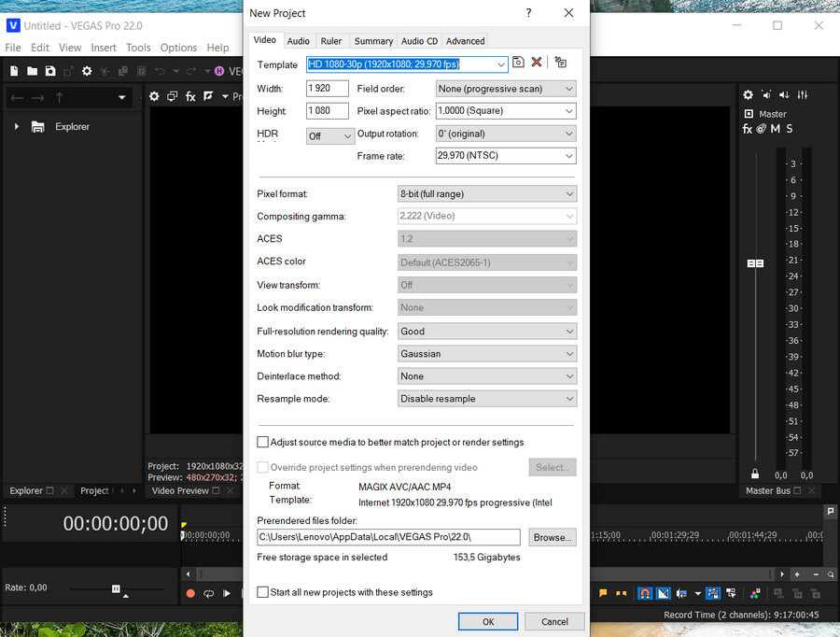Screen dimensions: 840x637
Task: Toggle the Master Solo S button
Action: click(789, 129)
